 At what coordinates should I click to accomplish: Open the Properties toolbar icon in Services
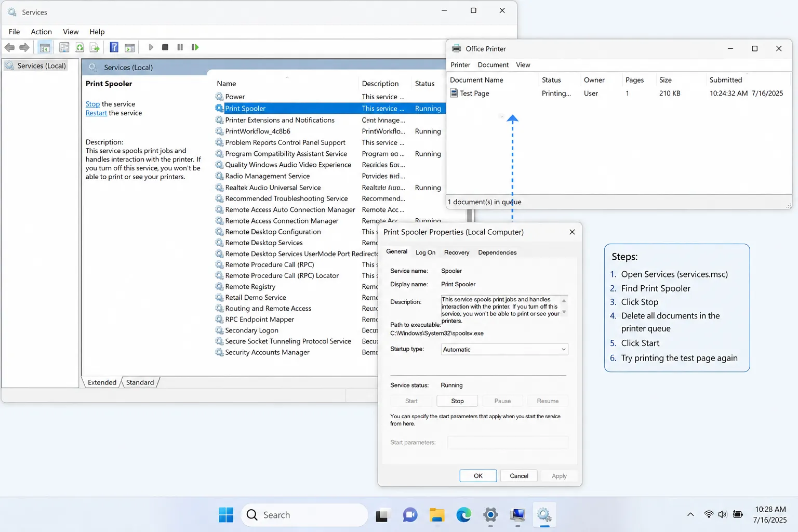point(64,47)
